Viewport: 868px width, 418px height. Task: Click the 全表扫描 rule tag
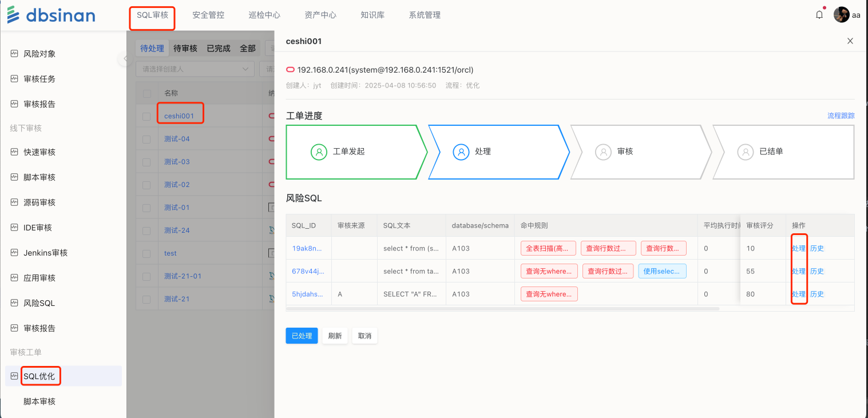[548, 248]
